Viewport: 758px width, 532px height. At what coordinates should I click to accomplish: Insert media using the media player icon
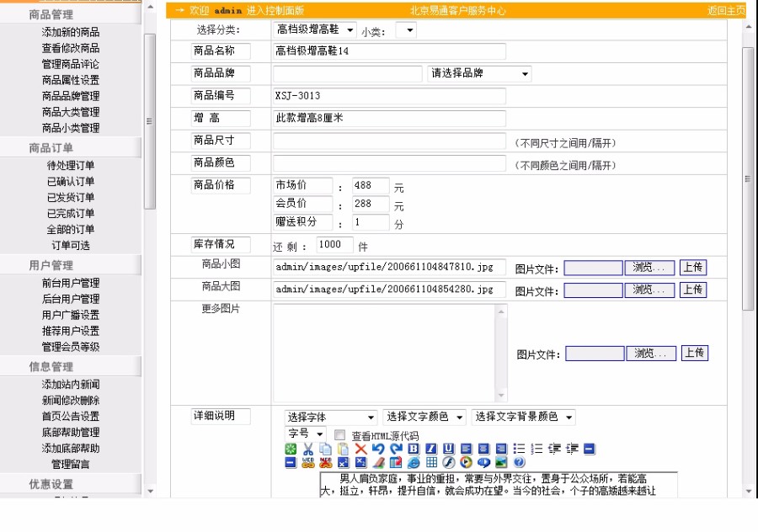[466, 462]
